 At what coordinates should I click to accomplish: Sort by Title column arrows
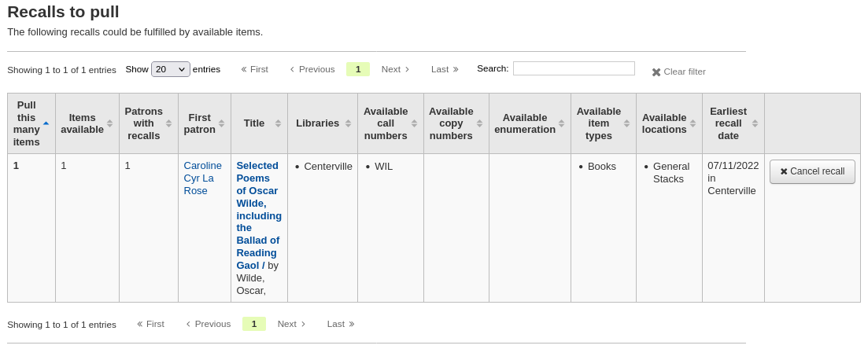click(x=278, y=123)
